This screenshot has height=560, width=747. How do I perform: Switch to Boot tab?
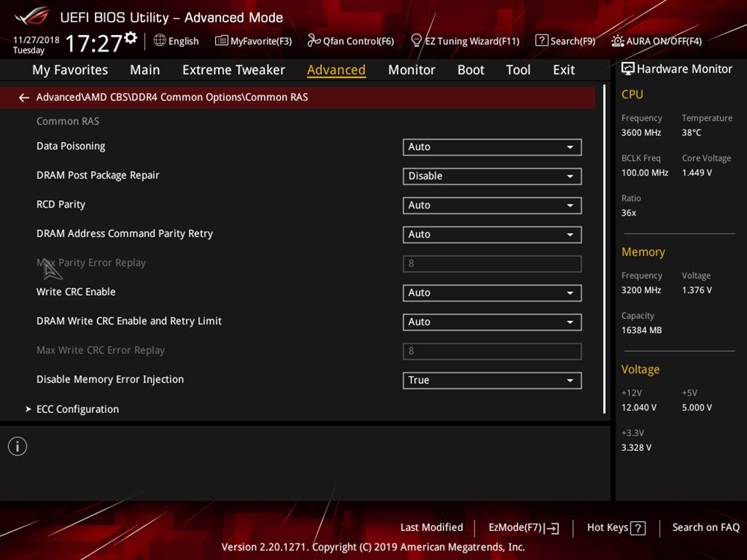pyautogui.click(x=471, y=70)
